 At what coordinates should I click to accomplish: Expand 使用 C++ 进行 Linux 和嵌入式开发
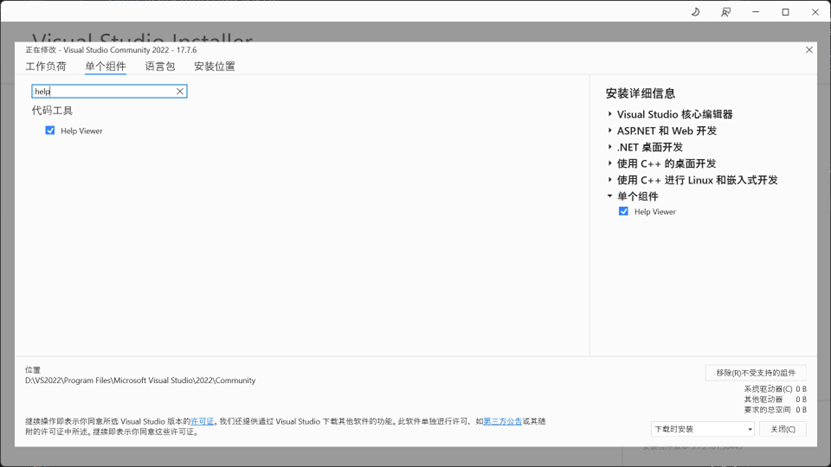[x=610, y=180]
